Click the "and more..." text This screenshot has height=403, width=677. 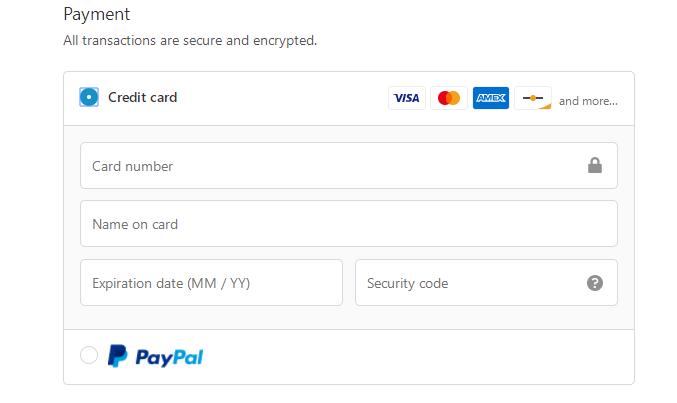coord(588,101)
